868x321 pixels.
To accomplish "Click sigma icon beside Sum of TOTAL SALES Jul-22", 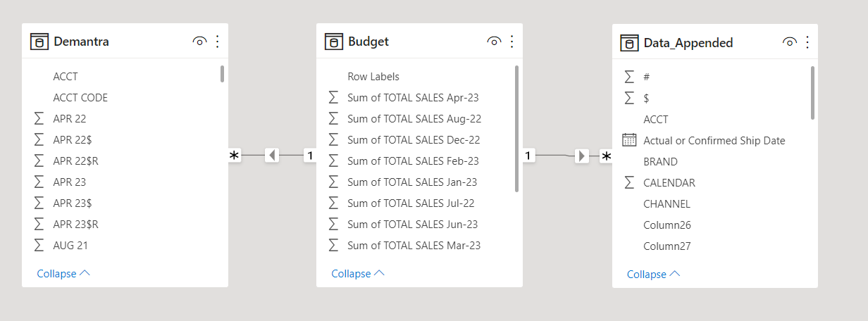I will tap(333, 203).
